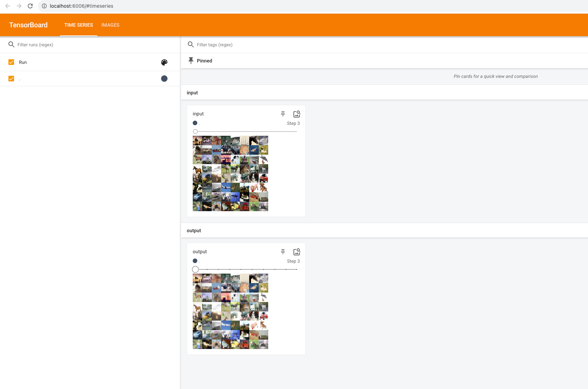The width and height of the screenshot is (588, 389).
Task: Click 'Pin cards for a quick view' hint
Action: pyautogui.click(x=496, y=76)
